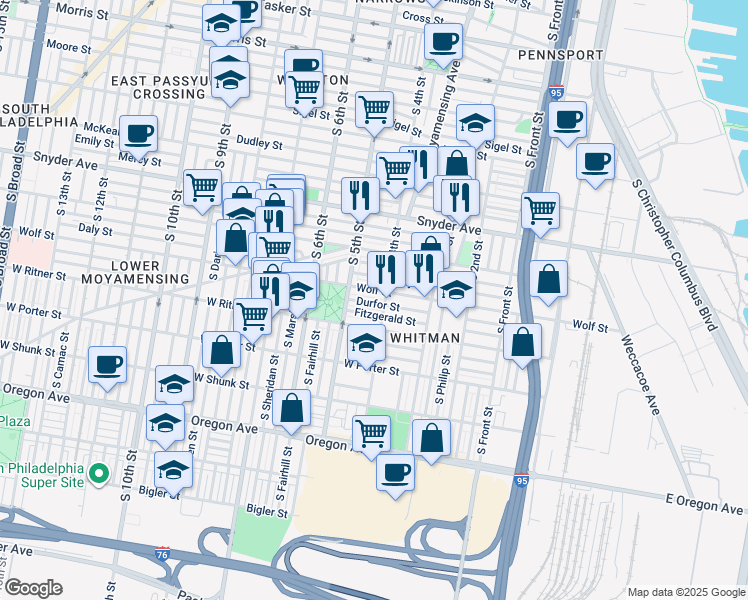Click the coffee shop marker beside Pennsport label
This screenshot has width=748, height=600.
pos(443,43)
